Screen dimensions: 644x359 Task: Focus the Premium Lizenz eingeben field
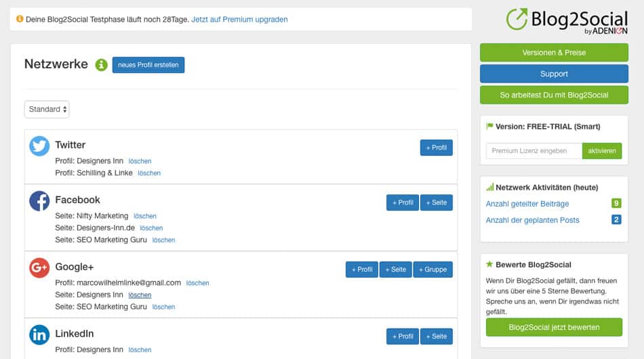pos(534,150)
